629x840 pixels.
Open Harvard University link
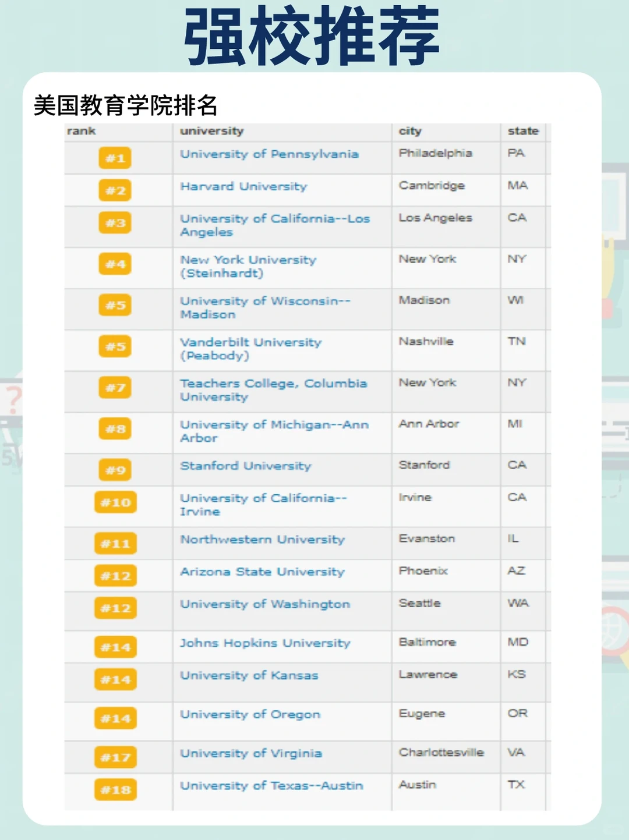[243, 187]
